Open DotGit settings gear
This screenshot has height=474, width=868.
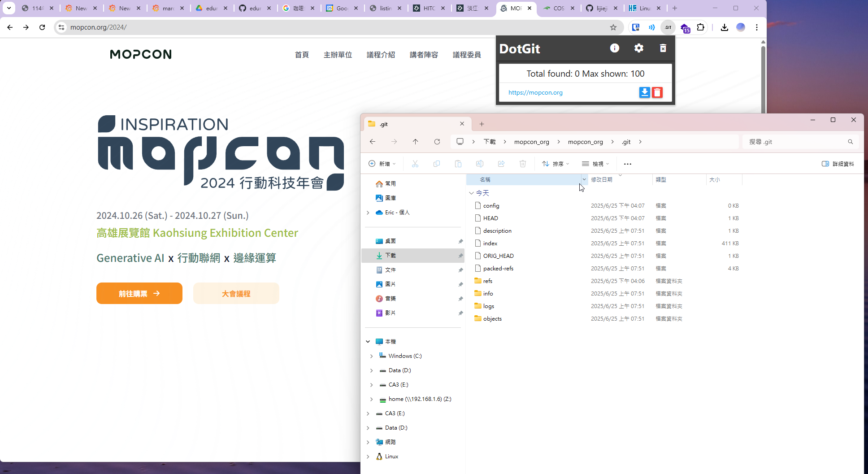(639, 48)
